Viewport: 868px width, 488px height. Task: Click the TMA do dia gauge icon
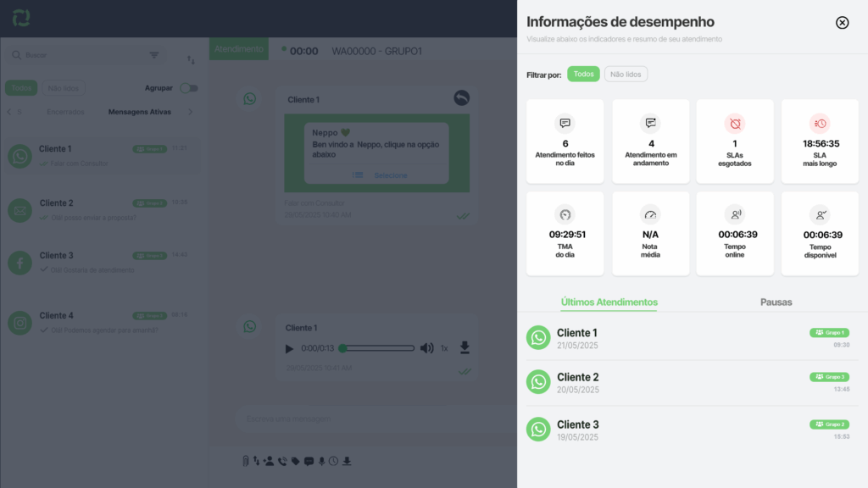point(565,215)
